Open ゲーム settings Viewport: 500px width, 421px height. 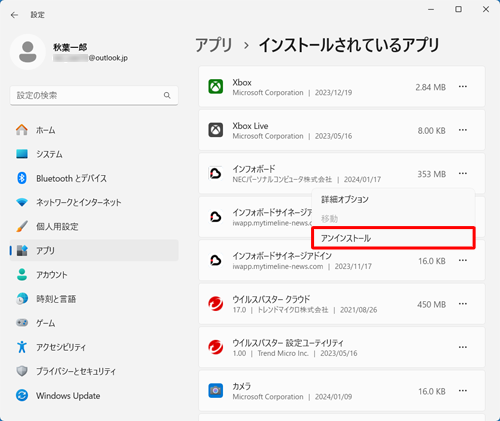[x=94, y=323]
